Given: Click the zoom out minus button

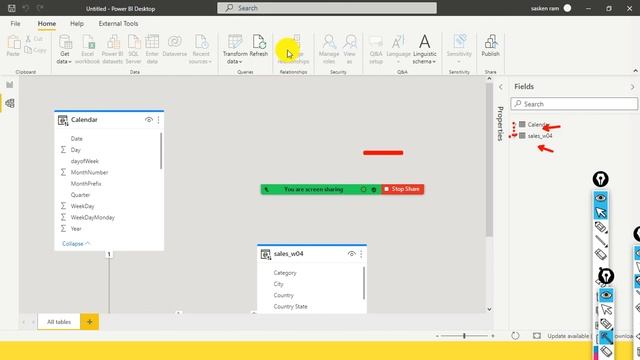Looking at the screenshot, I should (437, 336).
